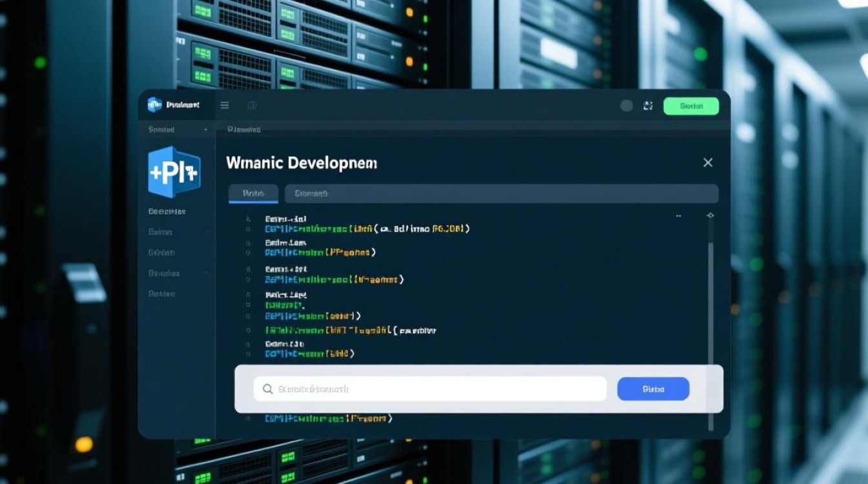Image resolution: width=868 pixels, height=484 pixels.
Task: Click the round gray avatar in top bar
Action: 626,106
